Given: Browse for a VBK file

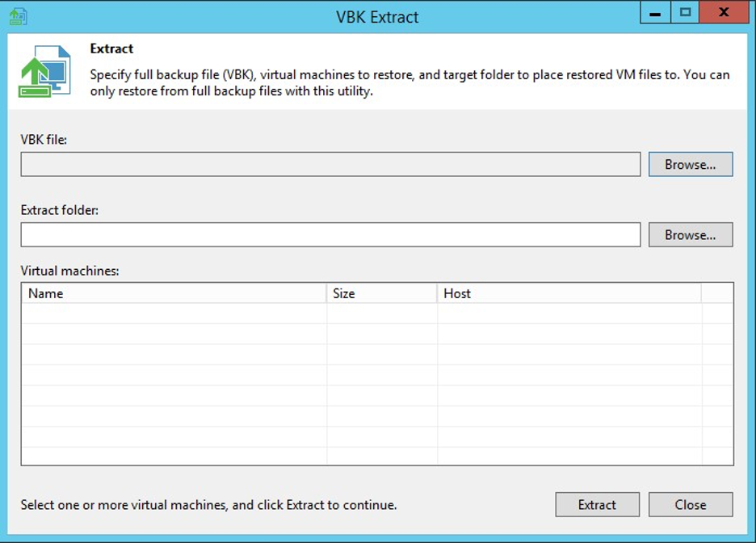Looking at the screenshot, I should [691, 165].
